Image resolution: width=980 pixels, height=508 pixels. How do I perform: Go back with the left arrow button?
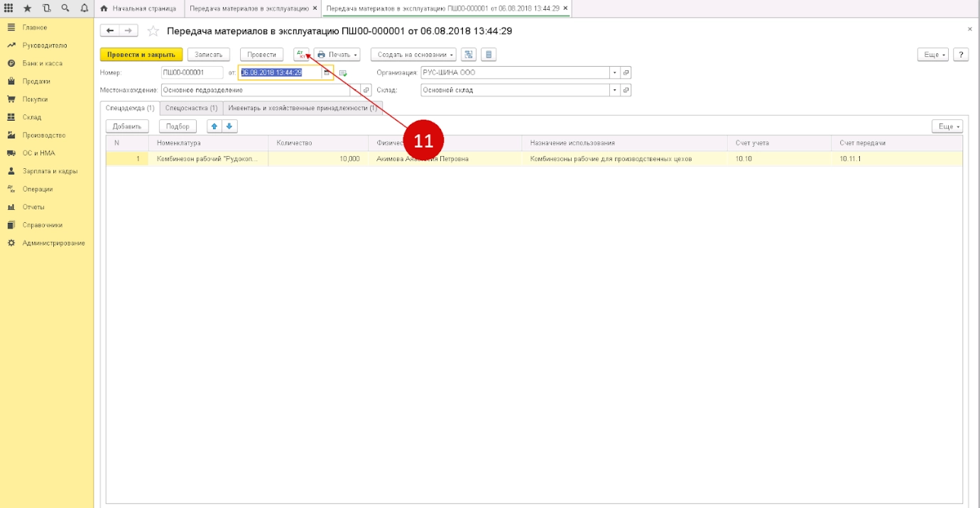point(110,31)
